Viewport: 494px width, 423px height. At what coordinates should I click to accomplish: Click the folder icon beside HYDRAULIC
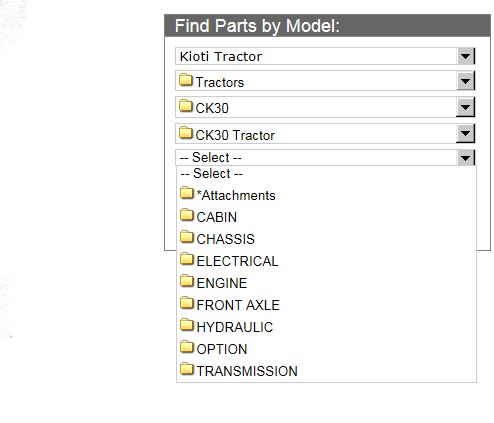click(x=187, y=325)
